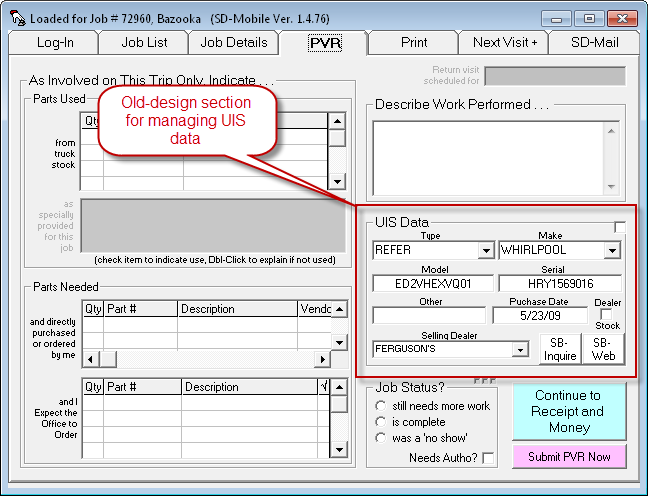The width and height of the screenshot is (648, 496).
Task: Click the application icon in title bar
Action: (17, 18)
